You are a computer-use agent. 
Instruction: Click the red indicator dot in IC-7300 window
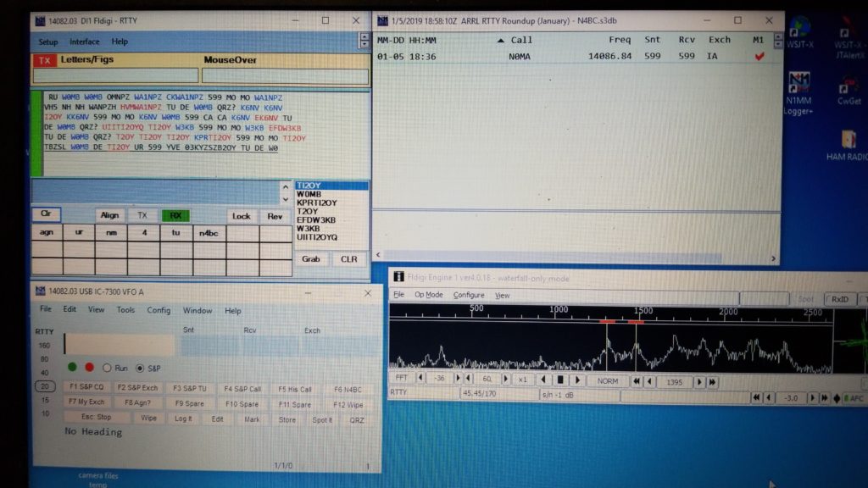pos(89,367)
